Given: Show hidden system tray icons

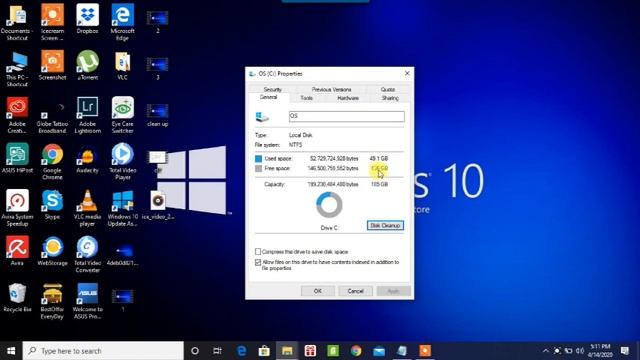Looking at the screenshot, I should pyautogui.click(x=546, y=351).
